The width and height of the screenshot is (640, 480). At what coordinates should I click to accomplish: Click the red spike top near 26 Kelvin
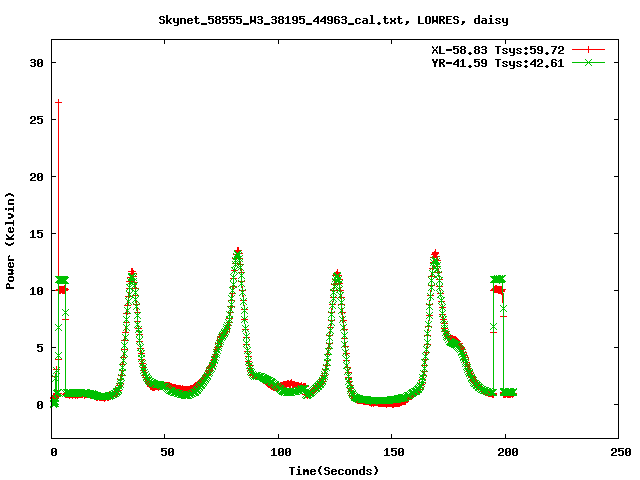[58, 102]
